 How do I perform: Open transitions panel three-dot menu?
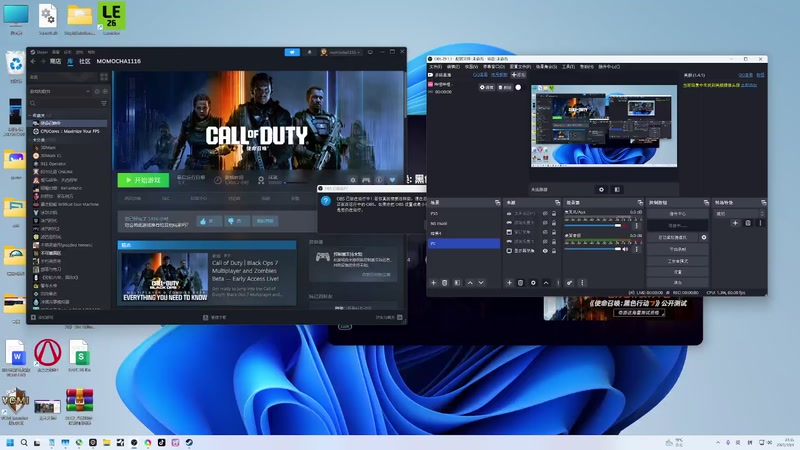coord(760,223)
